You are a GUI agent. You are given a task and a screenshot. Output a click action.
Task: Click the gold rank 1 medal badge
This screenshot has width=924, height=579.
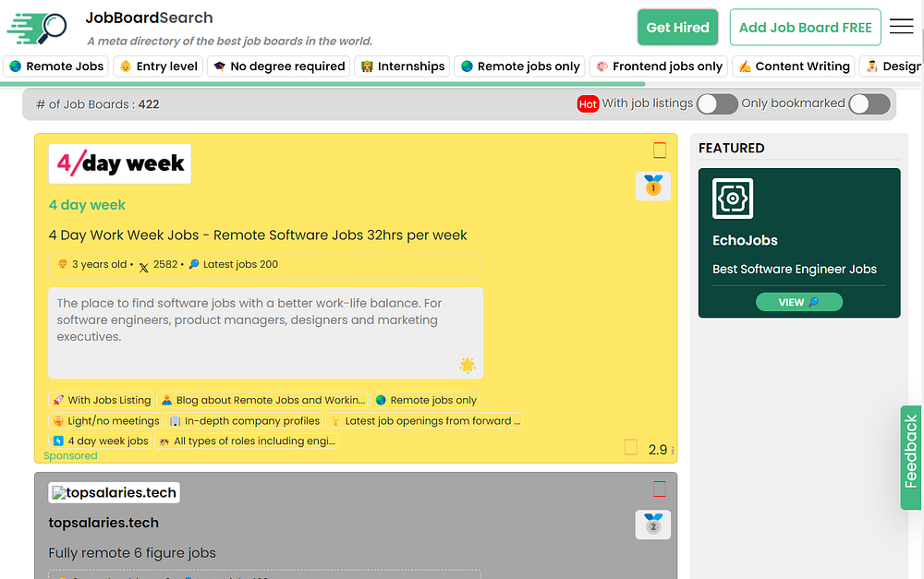(x=653, y=187)
